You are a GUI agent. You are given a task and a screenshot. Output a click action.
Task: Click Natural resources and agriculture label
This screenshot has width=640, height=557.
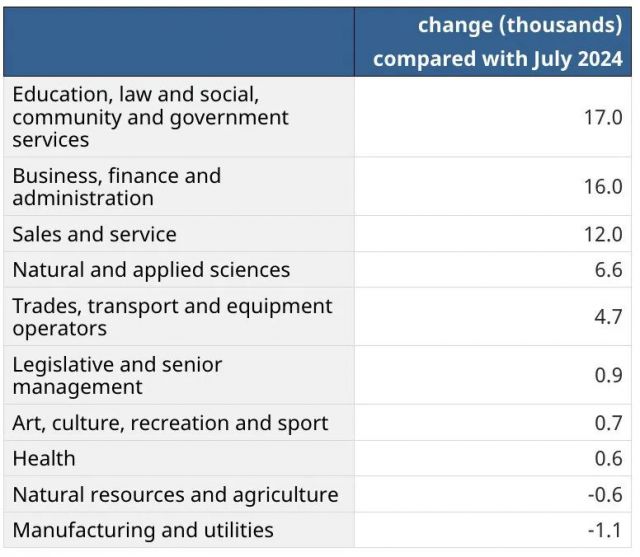tap(175, 495)
